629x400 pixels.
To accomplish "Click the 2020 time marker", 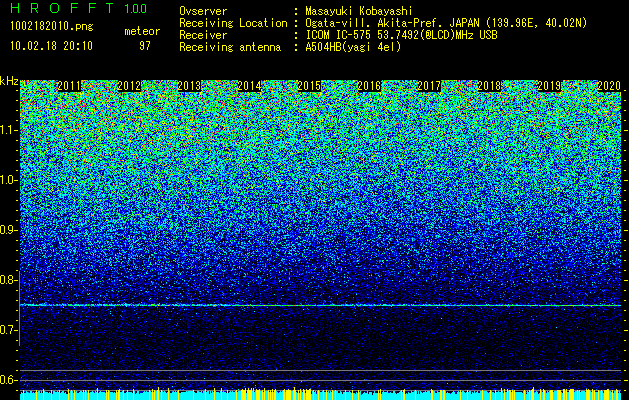I will pyautogui.click(x=609, y=86).
